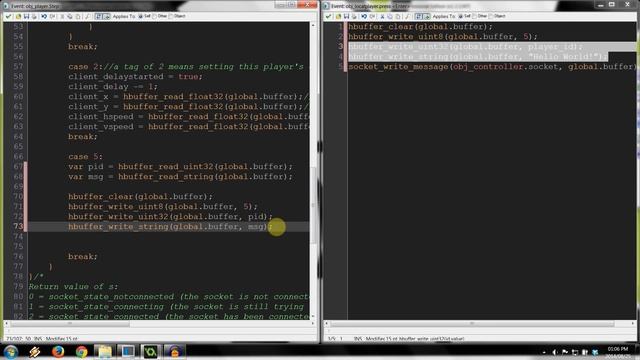Click vertical scrollbar up arrow in left editor
This screenshot has width=640, height=360.
(313, 25)
